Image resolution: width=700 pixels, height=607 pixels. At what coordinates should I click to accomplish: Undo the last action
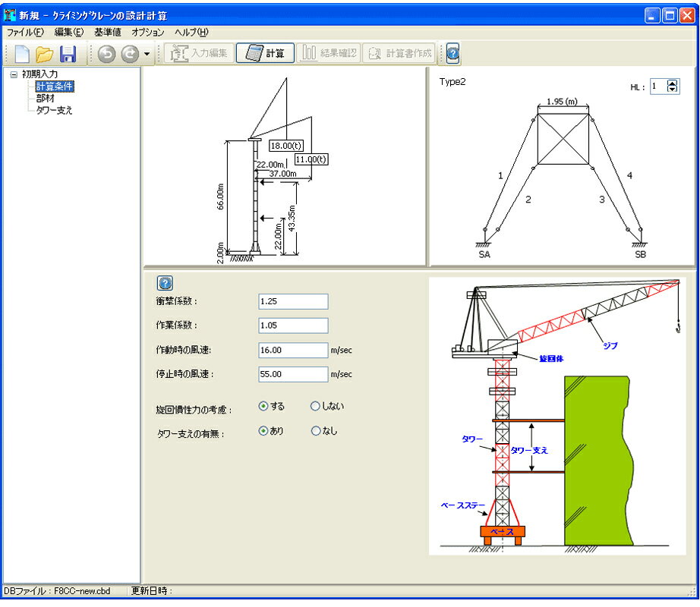[x=107, y=54]
